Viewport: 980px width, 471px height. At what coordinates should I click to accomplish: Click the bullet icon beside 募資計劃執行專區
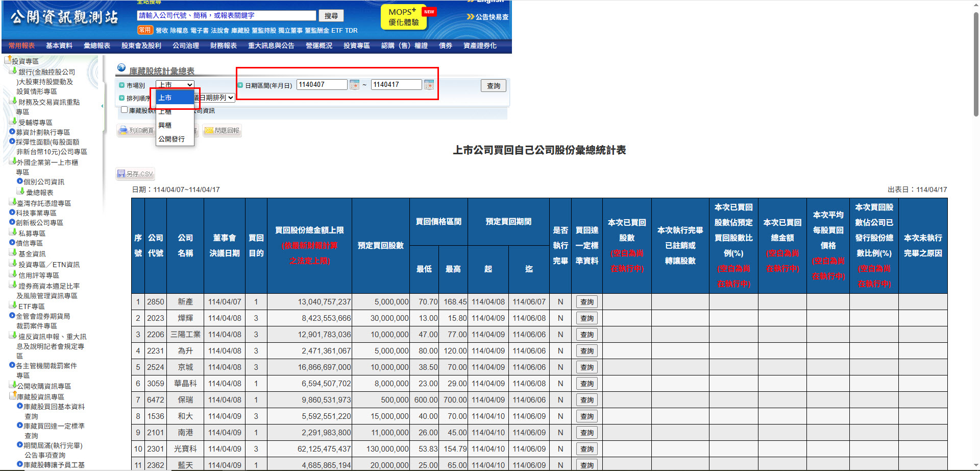tap(12, 132)
